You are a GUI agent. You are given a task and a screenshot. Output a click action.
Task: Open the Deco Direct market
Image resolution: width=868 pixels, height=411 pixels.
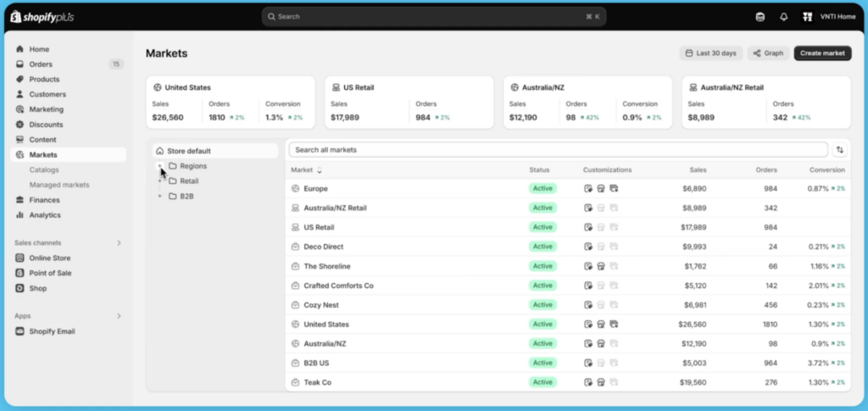(x=568, y=247)
